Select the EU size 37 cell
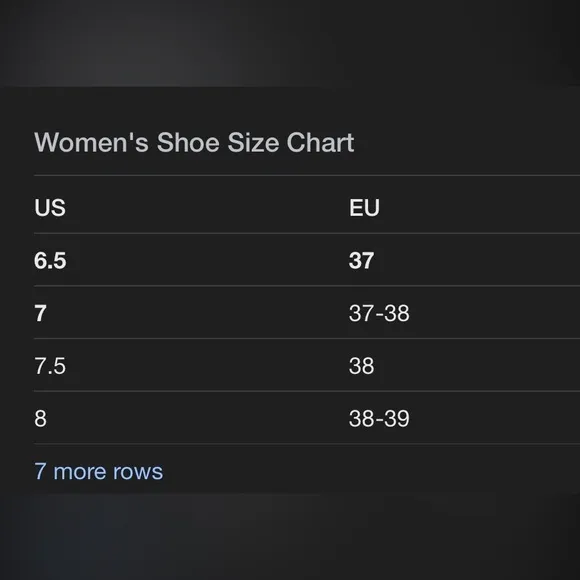580x580 pixels. 361,260
